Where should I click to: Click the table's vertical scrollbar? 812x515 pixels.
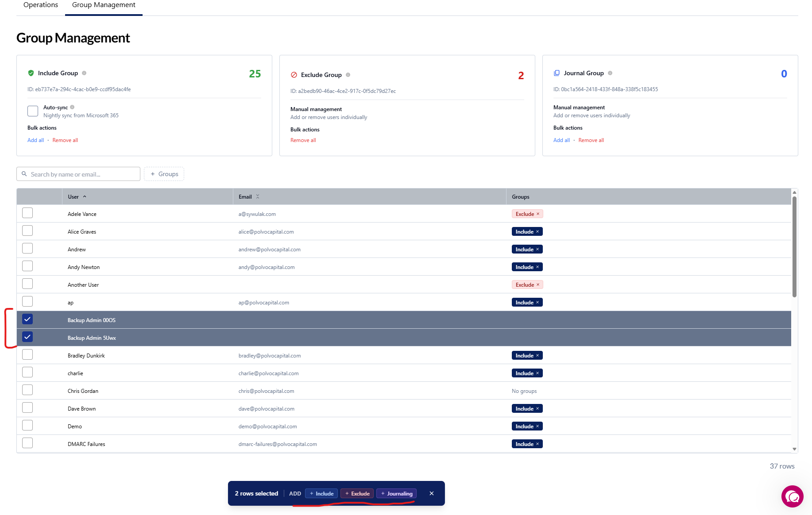pyautogui.click(x=794, y=248)
